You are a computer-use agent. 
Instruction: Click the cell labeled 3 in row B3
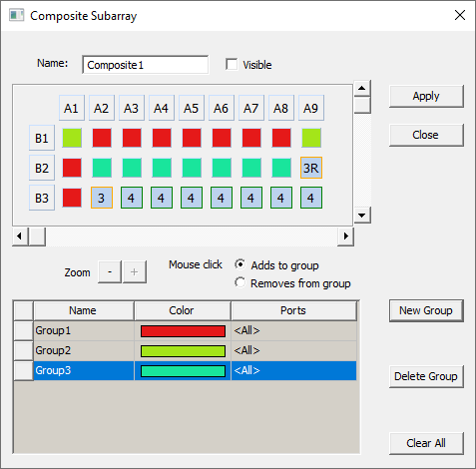[102, 198]
